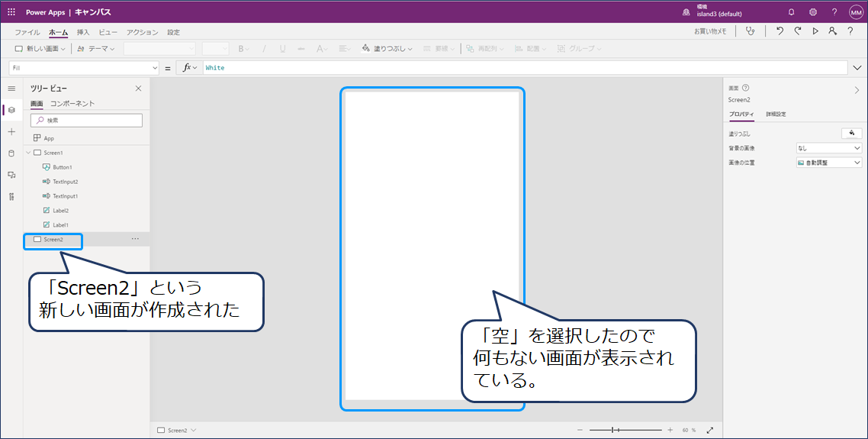Click the blank Screen2 canvas
The image size is (868, 439).
point(432,246)
